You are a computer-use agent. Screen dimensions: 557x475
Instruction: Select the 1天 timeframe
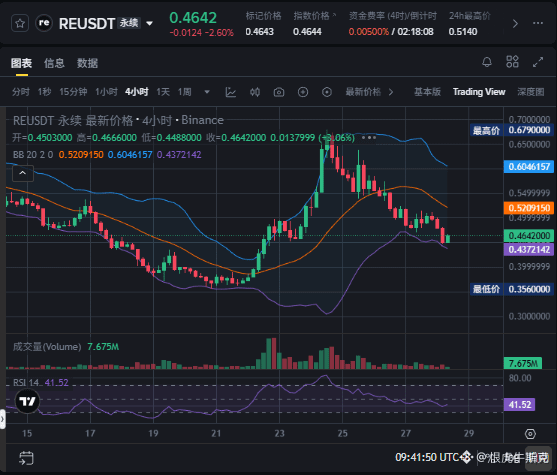coord(163,92)
